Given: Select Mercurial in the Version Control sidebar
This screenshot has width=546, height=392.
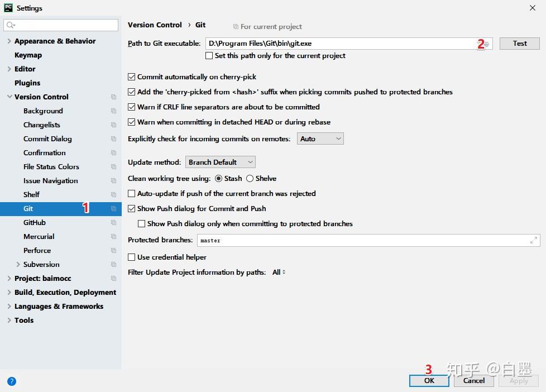Looking at the screenshot, I should (39, 236).
